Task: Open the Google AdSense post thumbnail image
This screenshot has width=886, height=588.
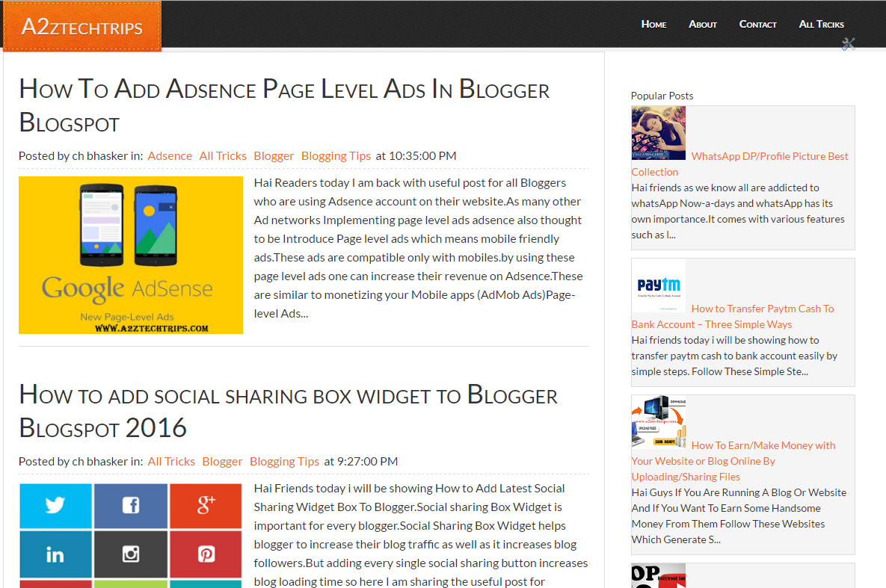Action: [x=131, y=255]
